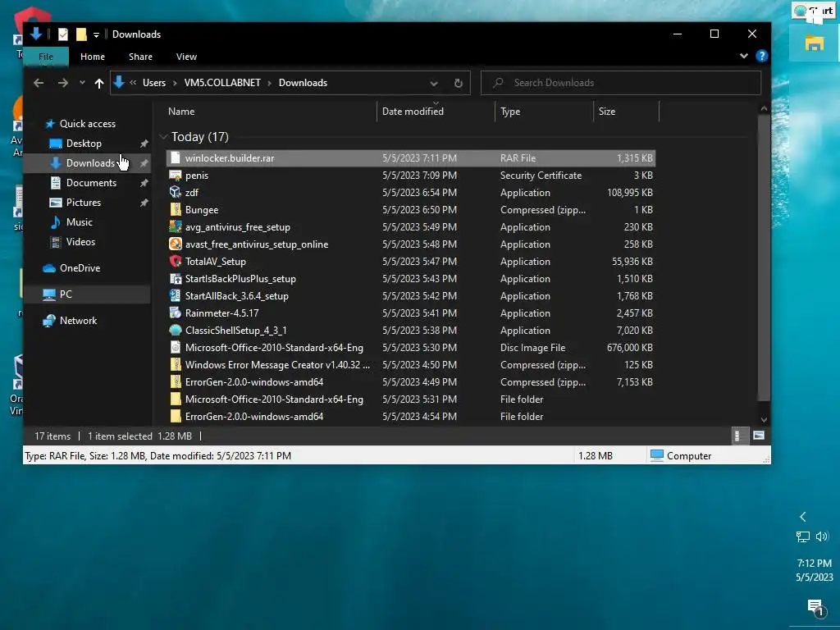Select Network in the navigation pane
Image resolution: width=840 pixels, height=630 pixels.
(x=78, y=321)
